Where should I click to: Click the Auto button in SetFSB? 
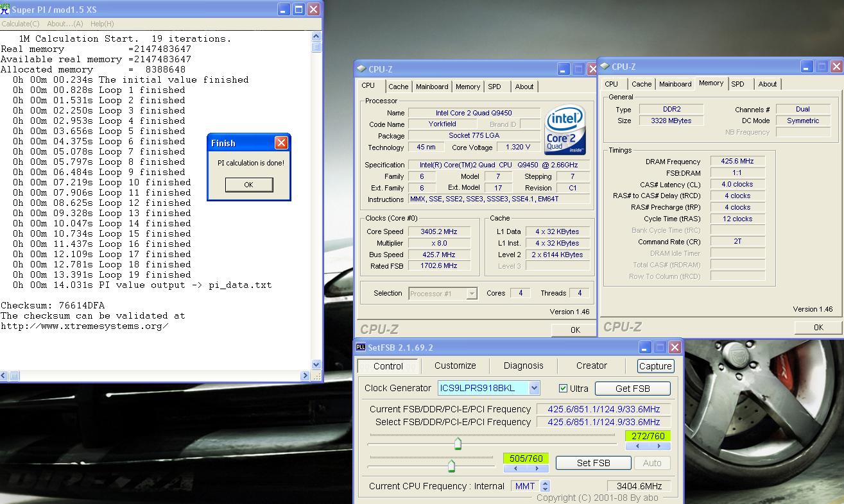pyautogui.click(x=652, y=463)
